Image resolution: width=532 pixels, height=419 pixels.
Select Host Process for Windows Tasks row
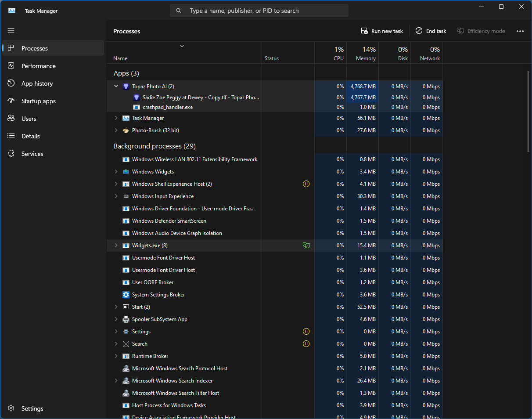(x=274, y=405)
